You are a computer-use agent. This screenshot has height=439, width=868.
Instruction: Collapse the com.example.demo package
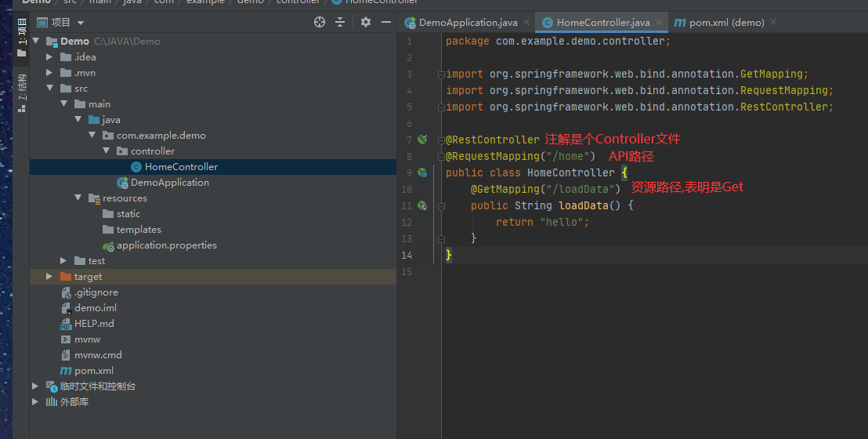coord(92,136)
